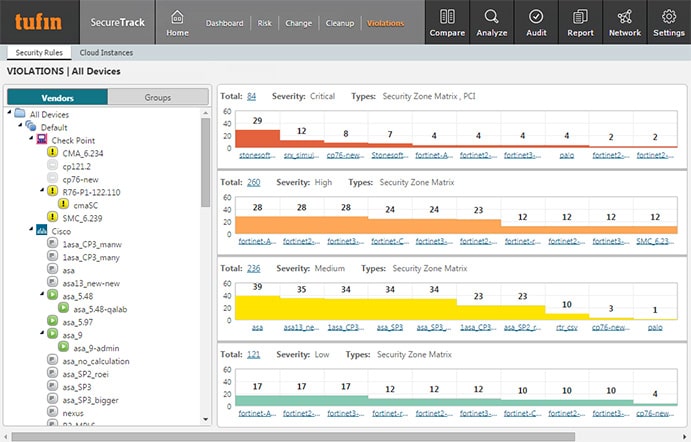Select asa_SP2_roei in the device tree

85,374
